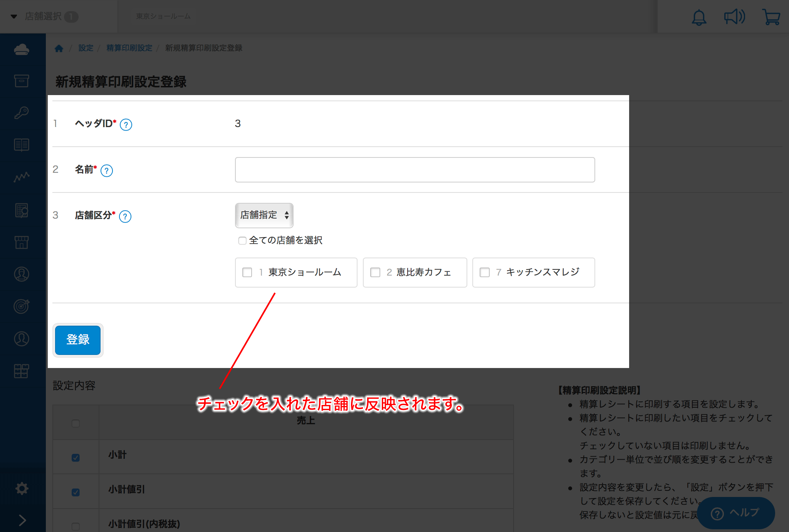The height and width of the screenshot is (532, 789).
Task: Open the notifications bell icon
Action: [699, 17]
